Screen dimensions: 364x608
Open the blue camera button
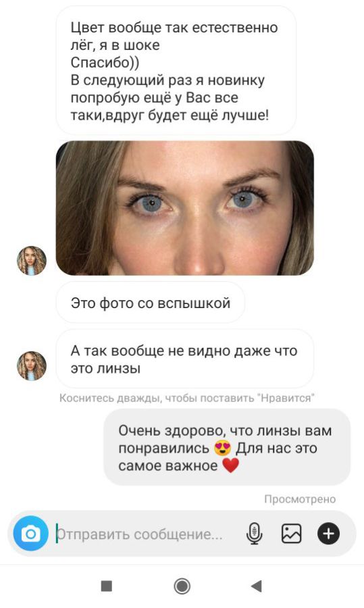[x=30, y=534]
